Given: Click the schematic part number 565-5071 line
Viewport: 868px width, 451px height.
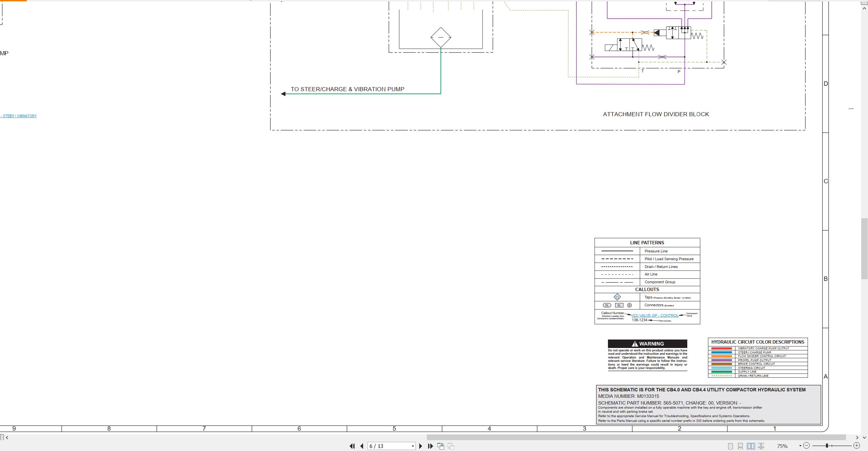Looking at the screenshot, I should tap(670, 403).
